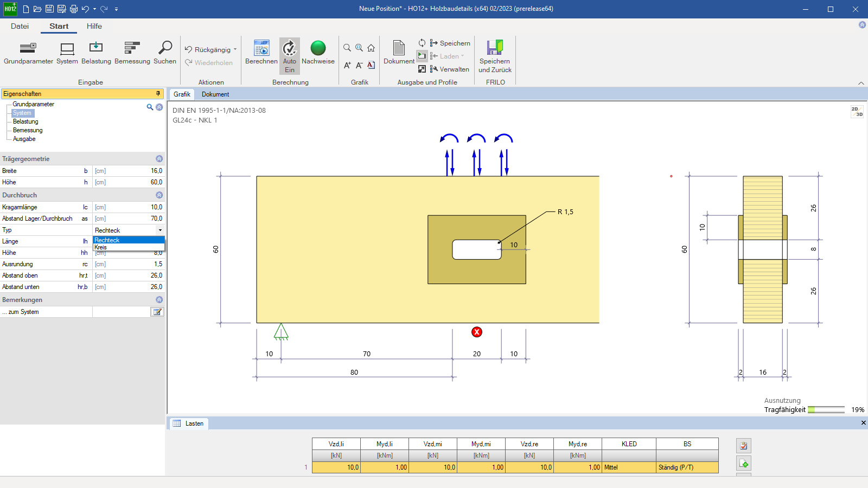Open Nachweise green status button
Screen dimensions: 868x488
click(x=318, y=53)
